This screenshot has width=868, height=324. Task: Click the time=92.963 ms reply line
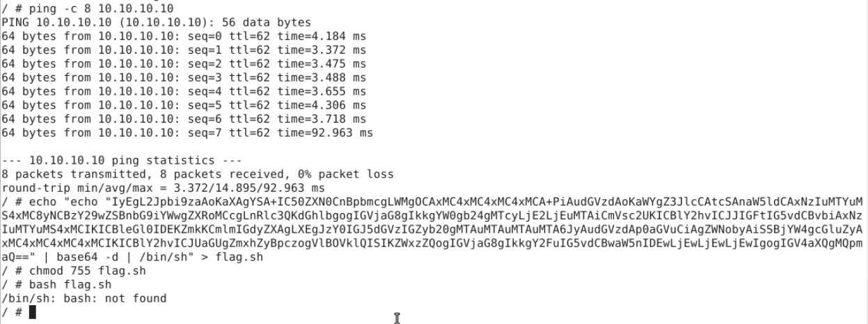click(187, 132)
